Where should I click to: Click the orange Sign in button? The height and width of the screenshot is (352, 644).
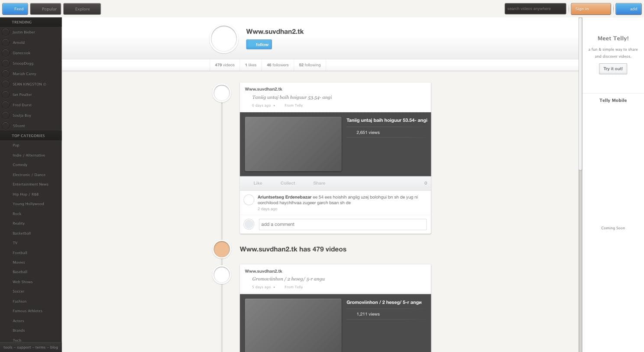591,9
